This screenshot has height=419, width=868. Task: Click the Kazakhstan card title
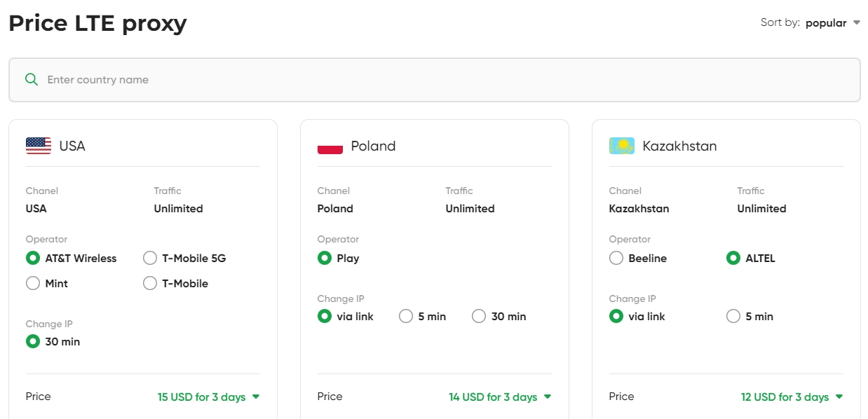coord(679,146)
